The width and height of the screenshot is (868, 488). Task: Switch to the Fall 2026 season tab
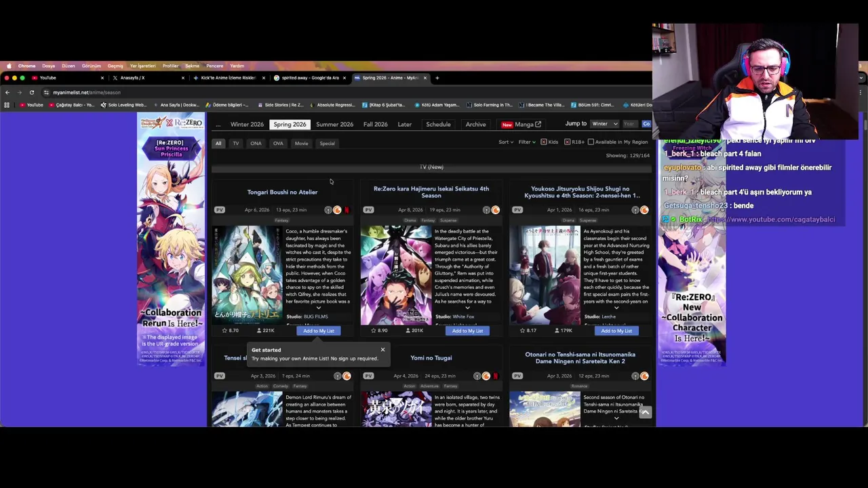point(375,125)
